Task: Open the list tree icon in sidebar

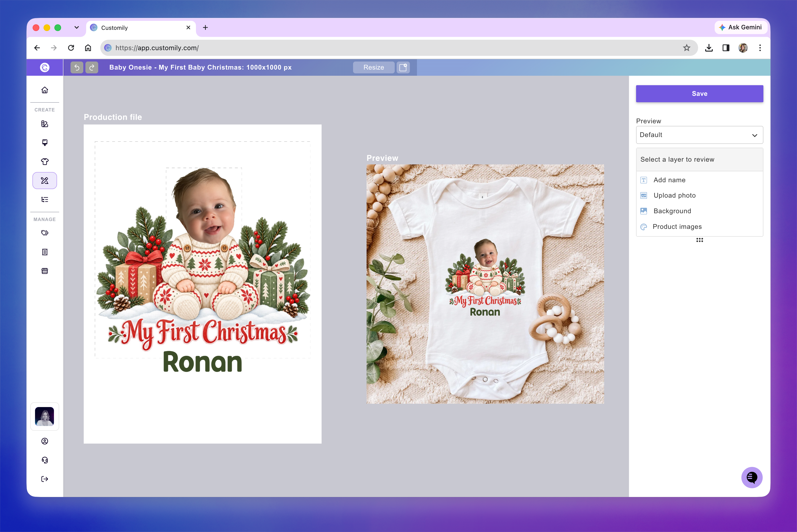Action: pyautogui.click(x=45, y=199)
